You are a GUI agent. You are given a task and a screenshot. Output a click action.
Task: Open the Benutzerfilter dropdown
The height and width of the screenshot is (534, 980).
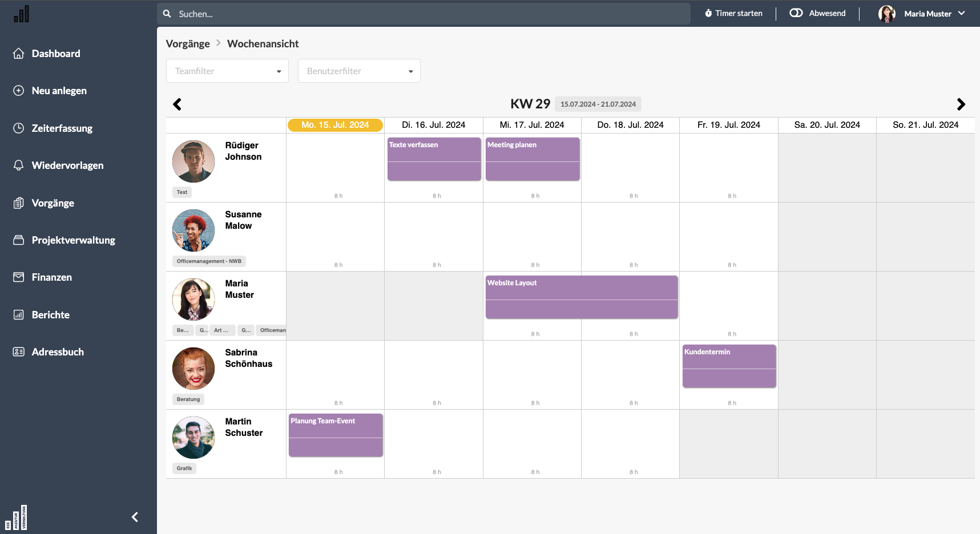359,71
